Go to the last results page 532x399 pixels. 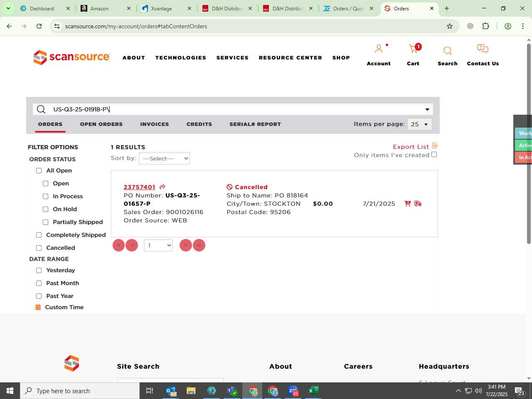199,245
